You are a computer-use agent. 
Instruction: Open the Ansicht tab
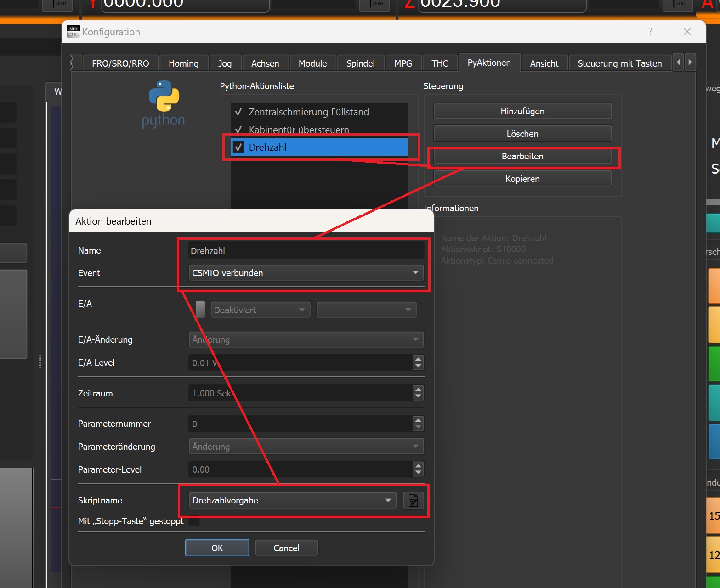[x=544, y=63]
